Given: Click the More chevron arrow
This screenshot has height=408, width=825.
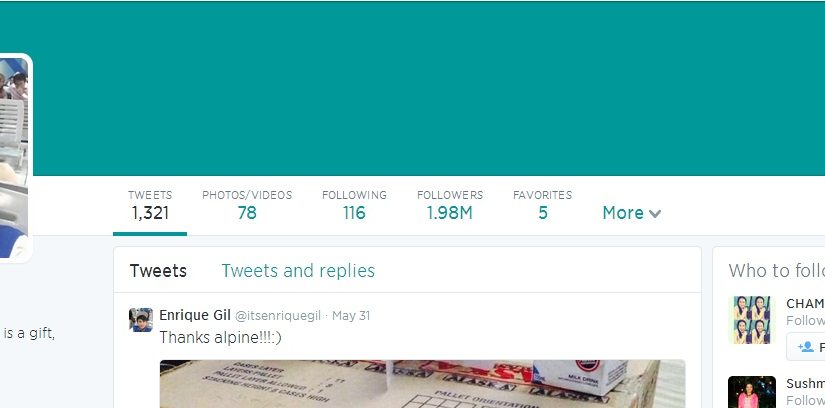Looking at the screenshot, I should [x=655, y=214].
